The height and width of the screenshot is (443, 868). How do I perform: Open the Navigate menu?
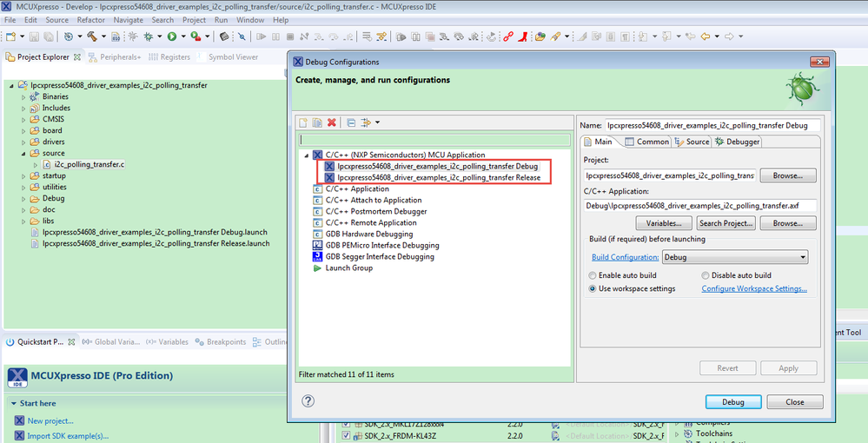[x=128, y=20]
